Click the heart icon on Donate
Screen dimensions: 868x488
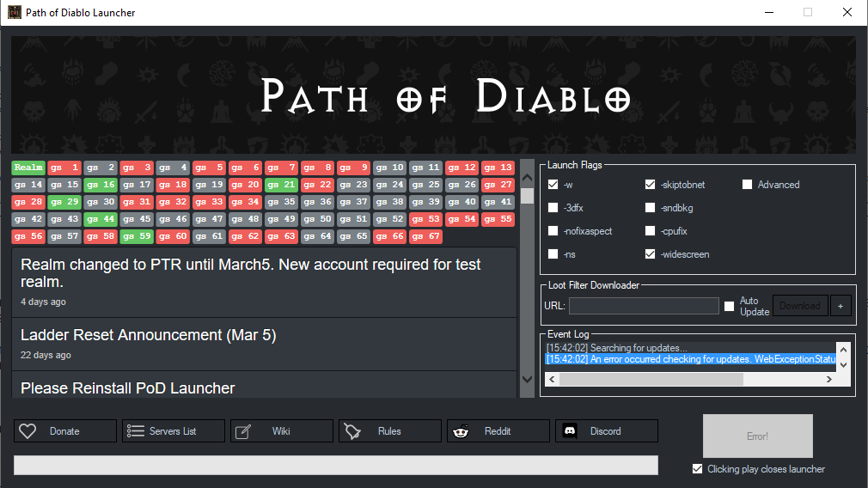pos(28,431)
